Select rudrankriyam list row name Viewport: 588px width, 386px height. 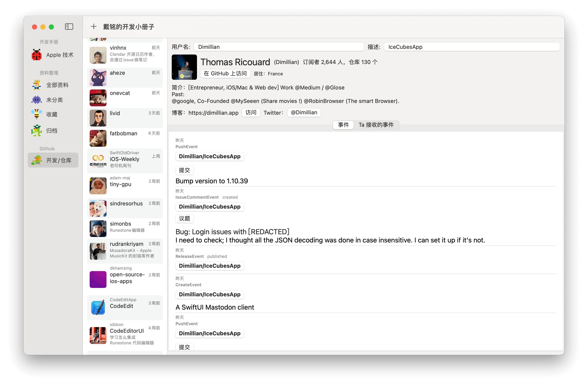tap(126, 244)
